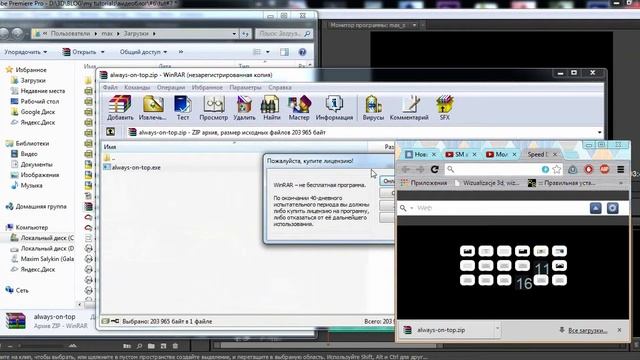
Task: Open the Избранное menu in WinRAR
Action: (207, 87)
